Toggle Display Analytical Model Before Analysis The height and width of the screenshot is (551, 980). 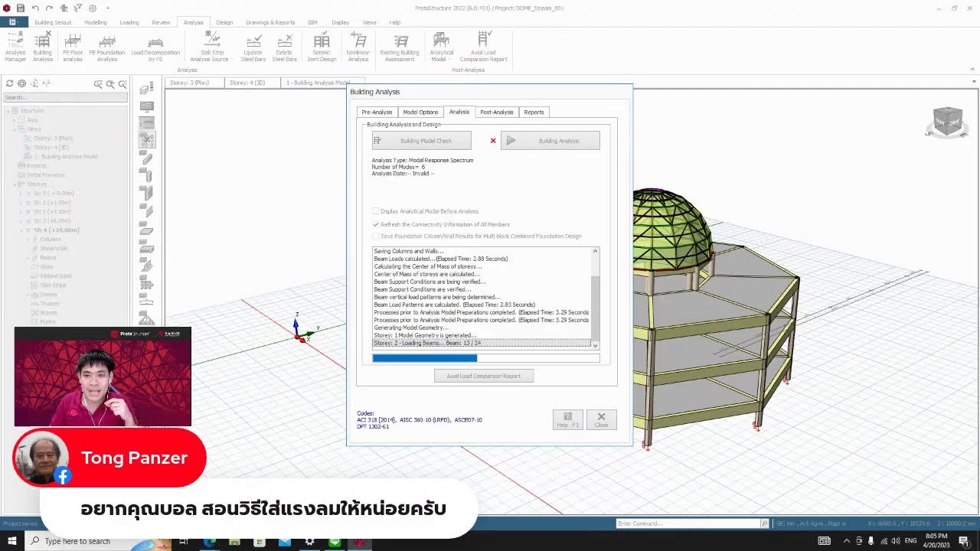(x=376, y=211)
